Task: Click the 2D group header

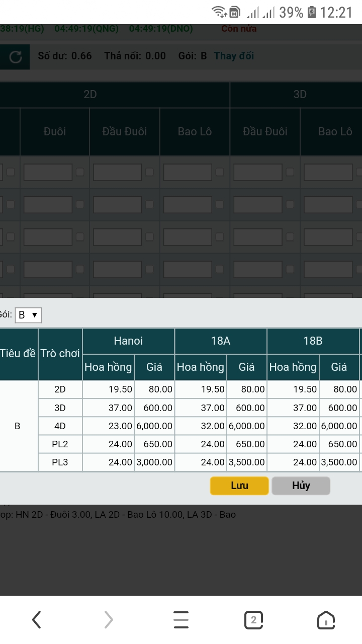Action: pos(90,95)
